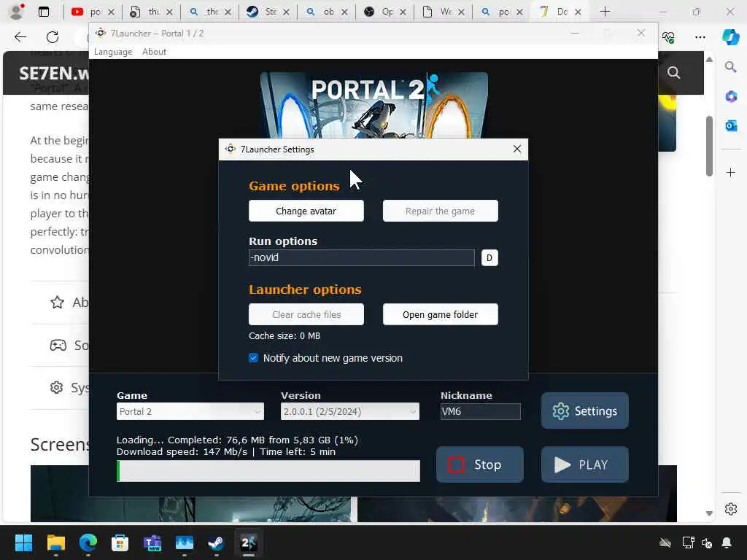Open Microsoft 365 icon in Edge sidebar
The image size is (747, 560).
click(x=730, y=96)
